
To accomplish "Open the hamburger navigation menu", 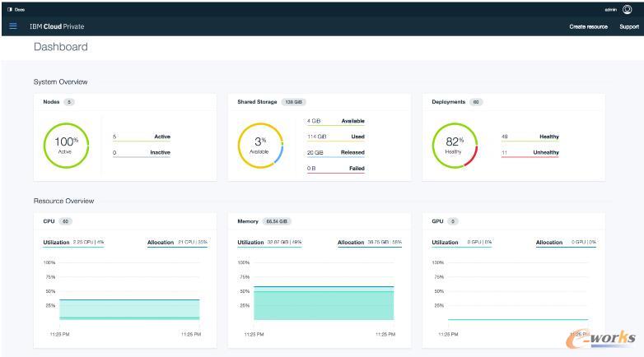I will 13,26.
